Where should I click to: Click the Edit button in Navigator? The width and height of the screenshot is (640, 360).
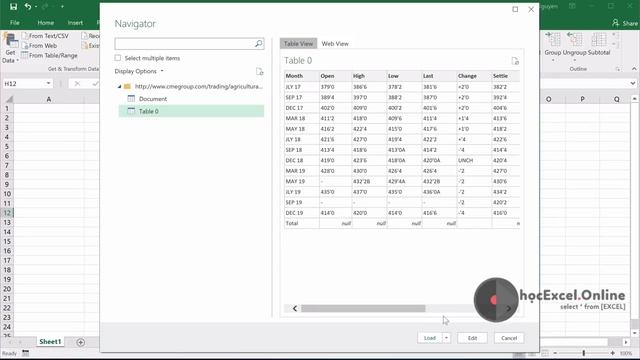tap(472, 338)
